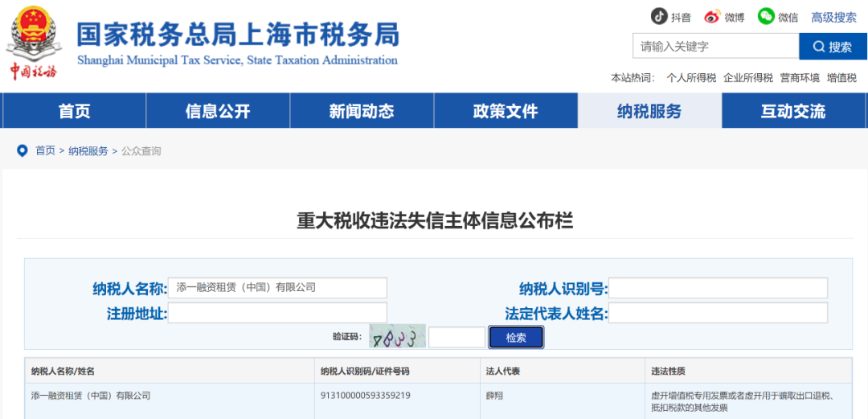This screenshot has width=868, height=419.
Task: Switch to 新闻动态 navigation tab
Action: point(362,111)
